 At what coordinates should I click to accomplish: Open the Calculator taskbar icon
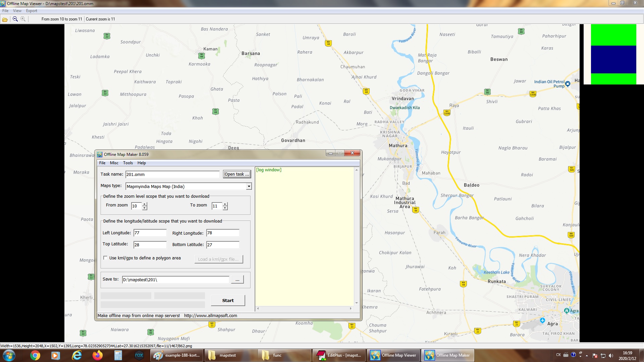coord(118,355)
